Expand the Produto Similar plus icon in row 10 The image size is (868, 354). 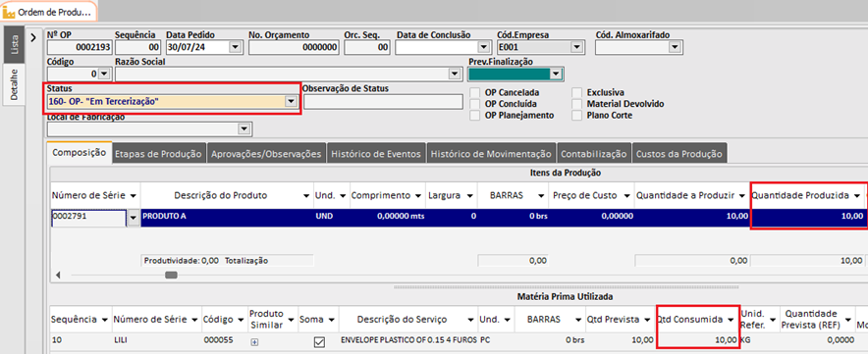click(x=254, y=342)
